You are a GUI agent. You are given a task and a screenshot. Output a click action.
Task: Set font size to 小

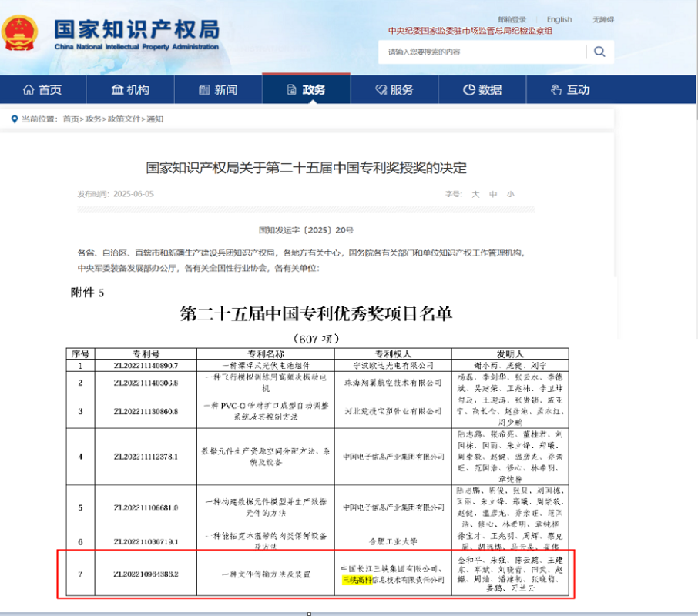511,194
